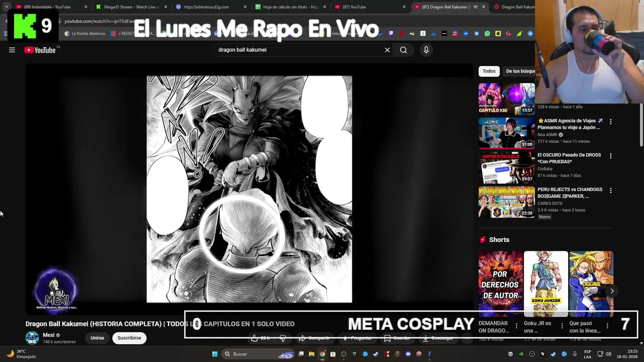Open Discord from the taskbar
This screenshot has width=644, height=362.
[408, 354]
